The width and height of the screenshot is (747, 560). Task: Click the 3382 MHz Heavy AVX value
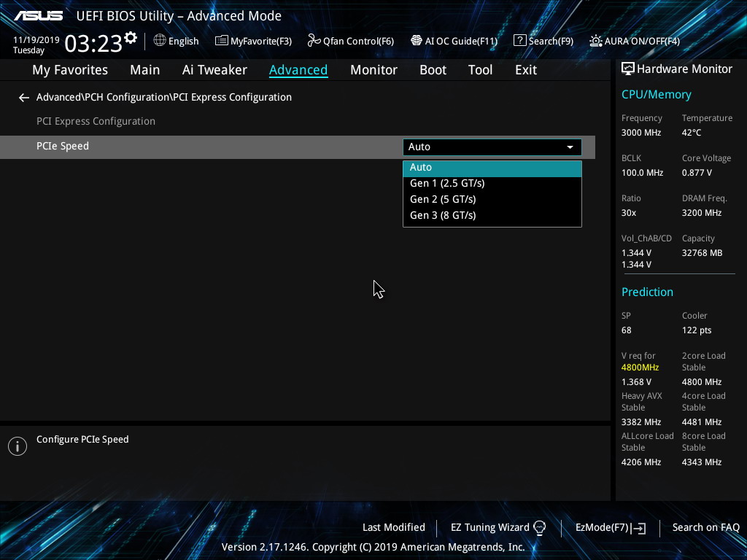point(640,422)
